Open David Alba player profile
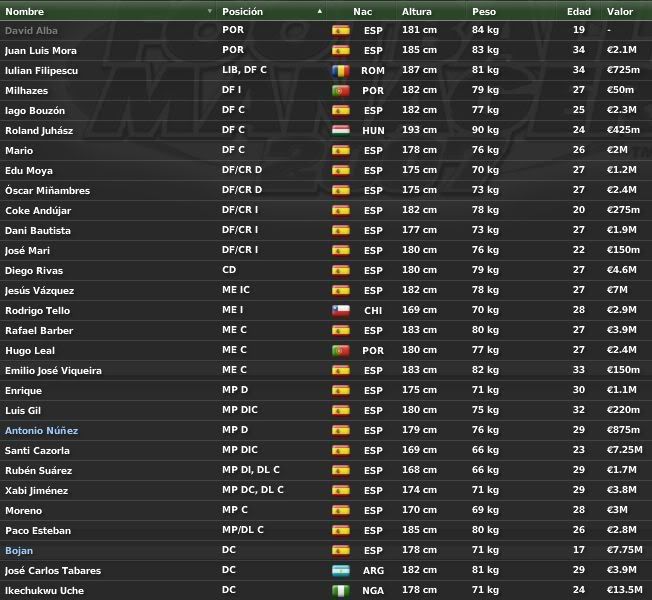 pos(31,30)
